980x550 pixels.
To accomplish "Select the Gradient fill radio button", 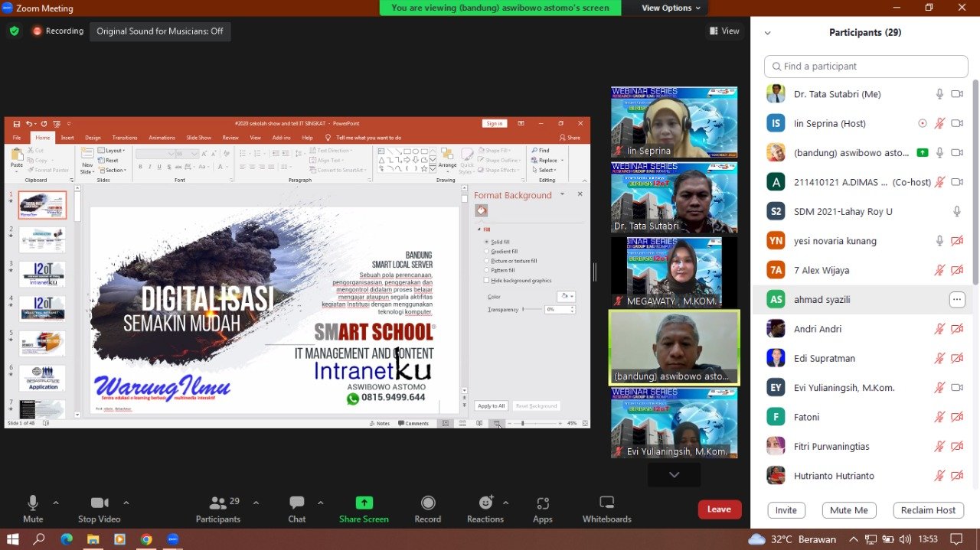I will [486, 251].
